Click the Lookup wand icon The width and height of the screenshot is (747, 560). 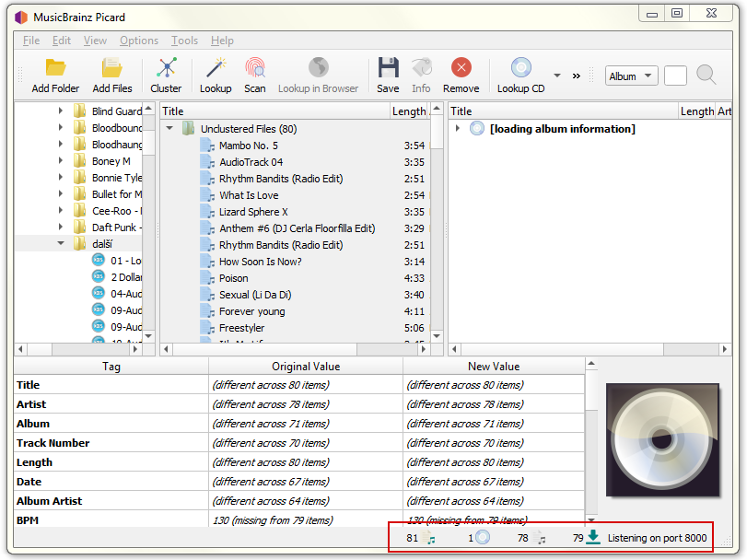click(x=216, y=68)
